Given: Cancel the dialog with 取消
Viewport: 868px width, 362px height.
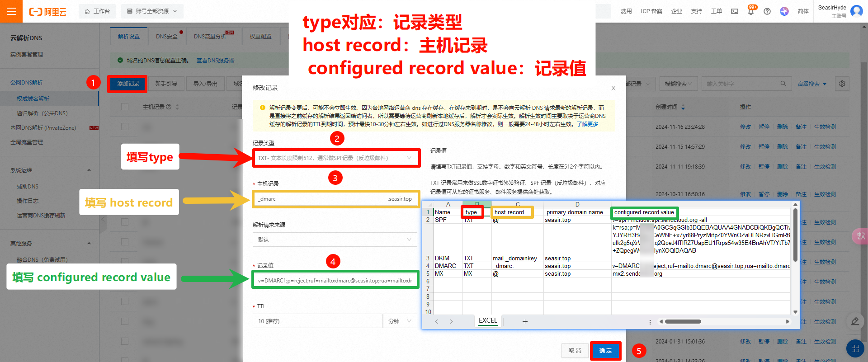Looking at the screenshot, I should pyautogui.click(x=575, y=351).
